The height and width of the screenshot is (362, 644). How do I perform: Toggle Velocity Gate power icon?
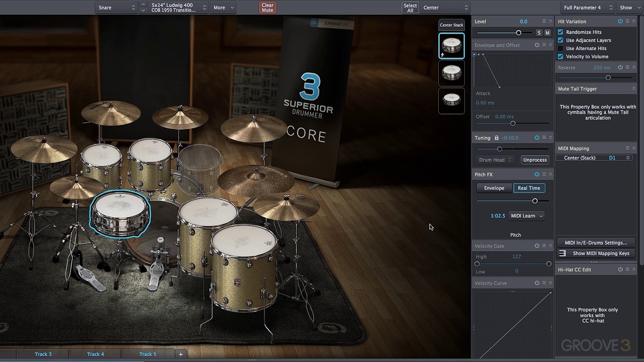pyautogui.click(x=537, y=246)
